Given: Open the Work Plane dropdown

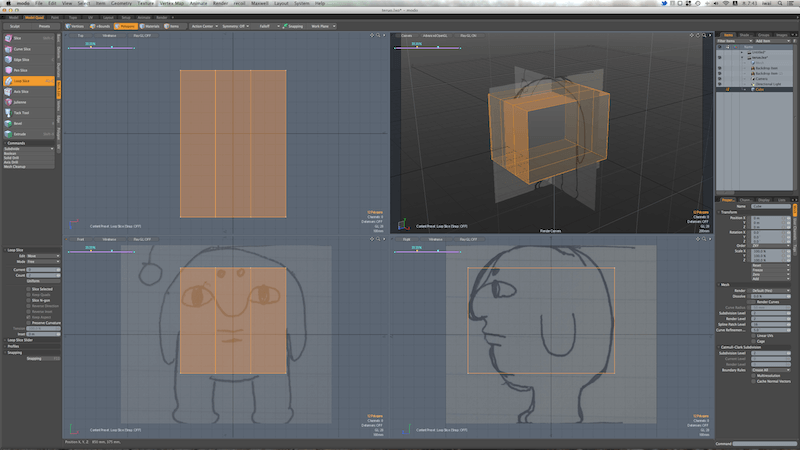Looking at the screenshot, I should (323, 26).
